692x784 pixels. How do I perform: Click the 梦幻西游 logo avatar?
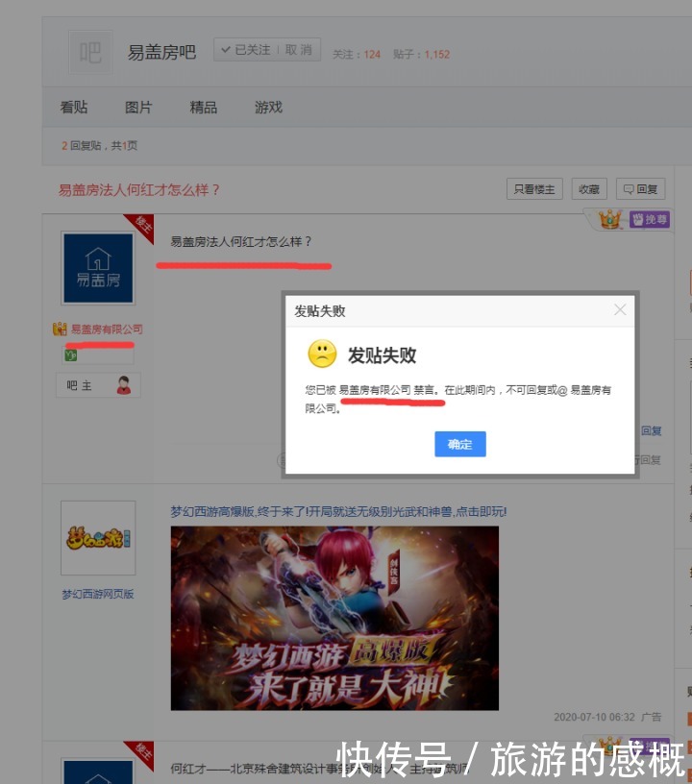pyautogui.click(x=98, y=538)
